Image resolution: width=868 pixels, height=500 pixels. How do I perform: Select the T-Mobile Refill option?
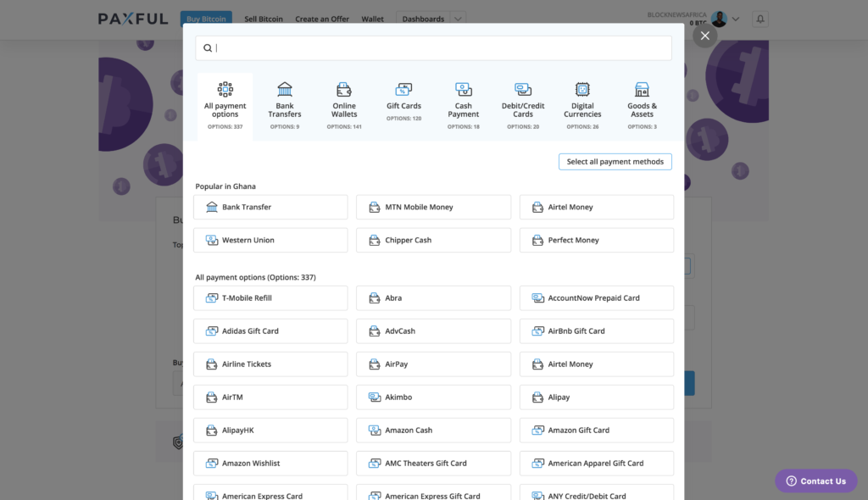[270, 298]
